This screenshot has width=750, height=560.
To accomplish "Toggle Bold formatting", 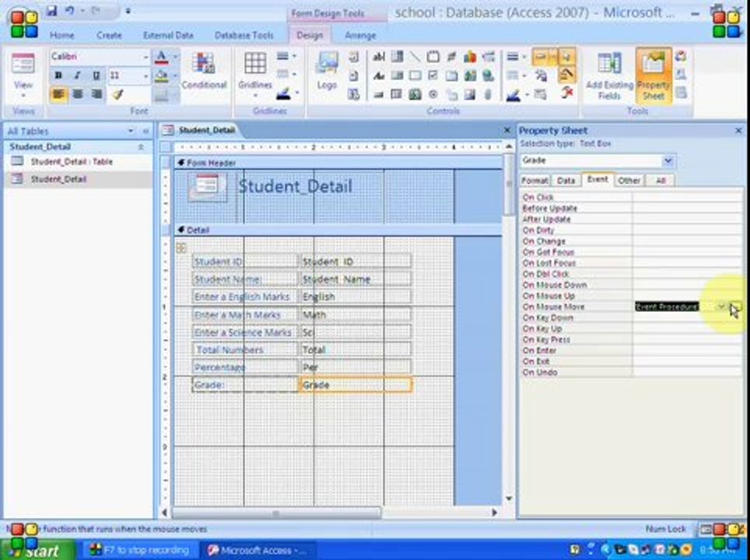I will pyautogui.click(x=58, y=75).
